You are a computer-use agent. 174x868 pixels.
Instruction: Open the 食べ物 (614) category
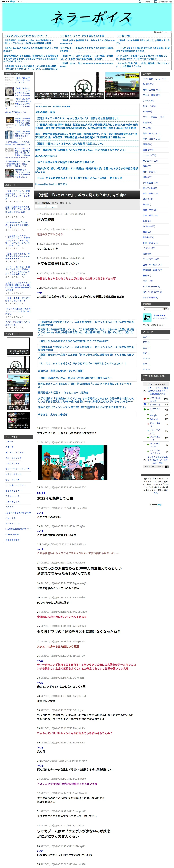pyautogui.click(x=148, y=84)
